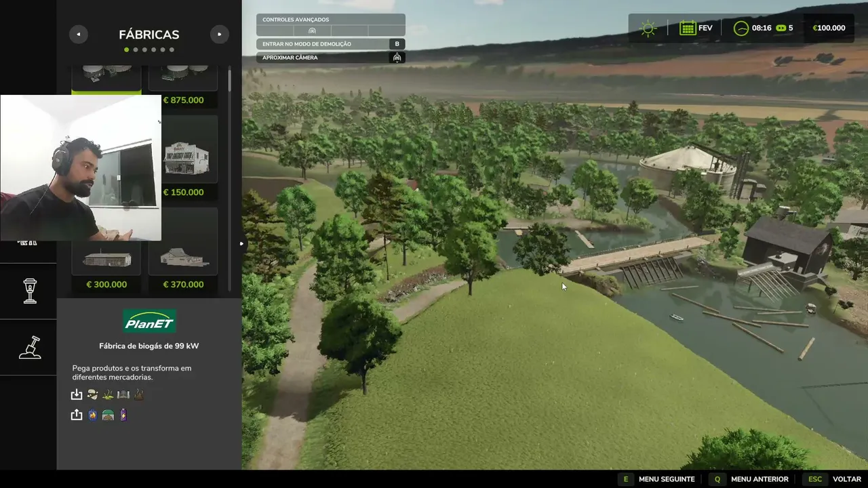Click the FÁBRICAS category title
868x488 pixels.
coord(149,35)
